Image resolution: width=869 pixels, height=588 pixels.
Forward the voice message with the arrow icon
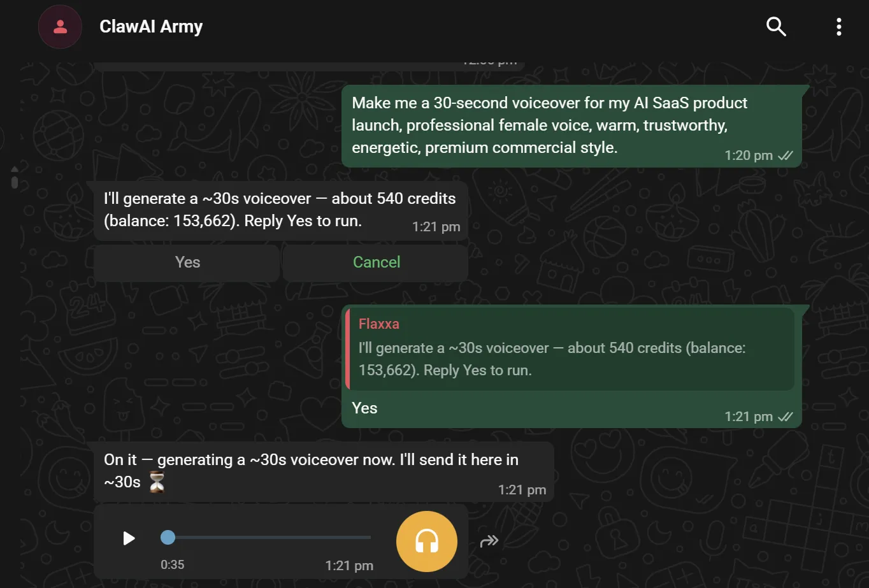489,541
